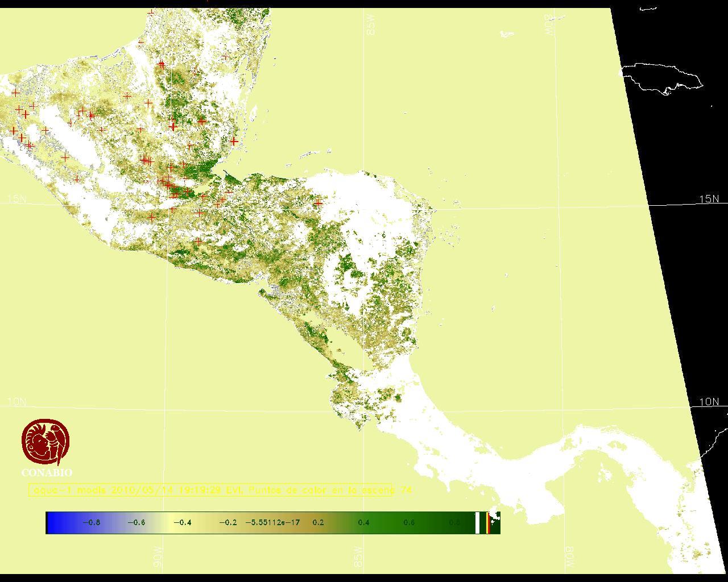Click the red cross marker on the Belize coast
728x582 pixels.
(x=234, y=141)
